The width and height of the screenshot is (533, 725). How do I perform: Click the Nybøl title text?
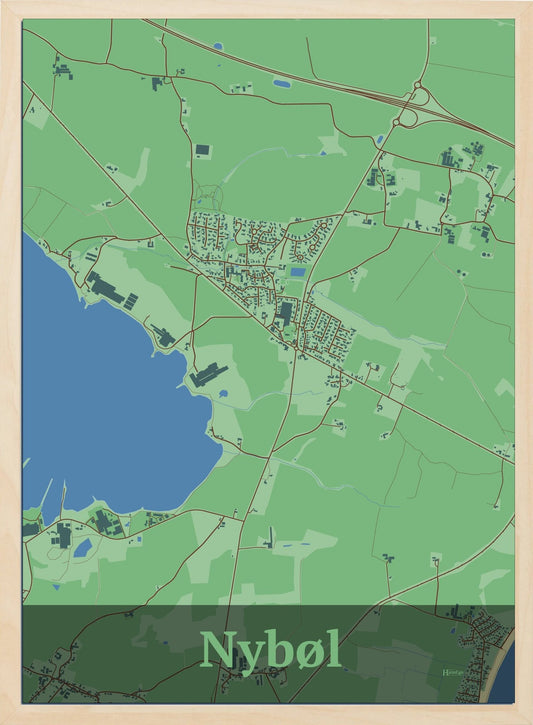(272, 651)
